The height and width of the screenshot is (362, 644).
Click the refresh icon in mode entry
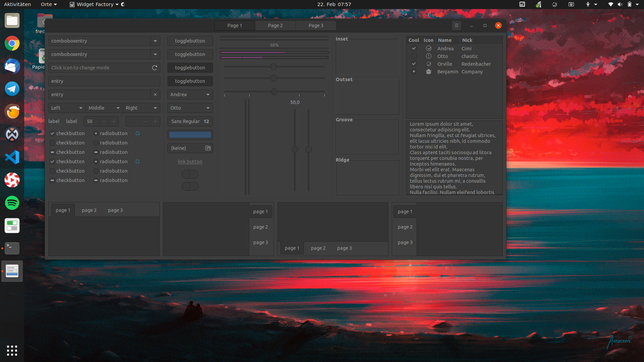point(155,68)
